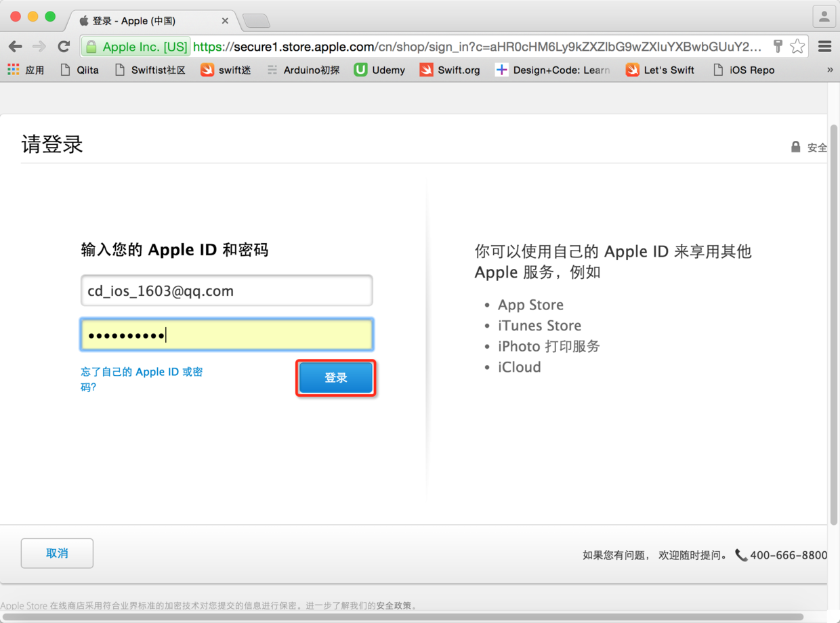Open the Udemy bookmark
Image resolution: width=840 pixels, height=623 pixels.
point(379,70)
